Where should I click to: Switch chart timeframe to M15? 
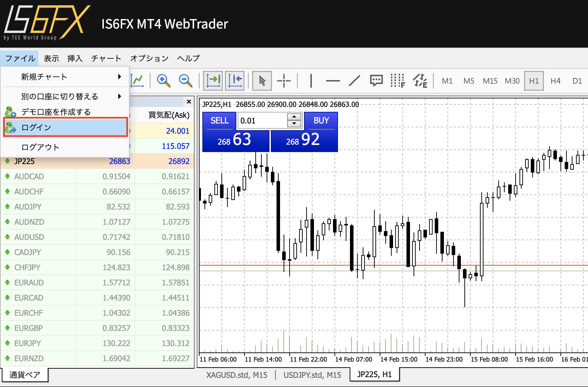click(x=490, y=81)
